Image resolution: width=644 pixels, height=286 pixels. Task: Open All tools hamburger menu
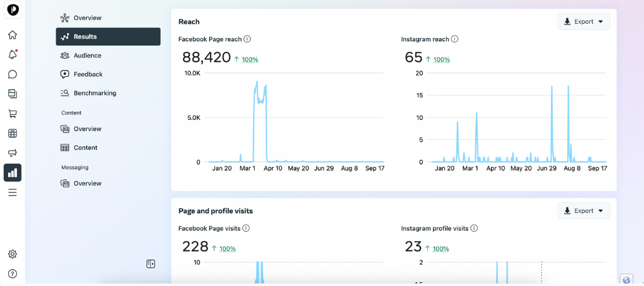(12, 192)
